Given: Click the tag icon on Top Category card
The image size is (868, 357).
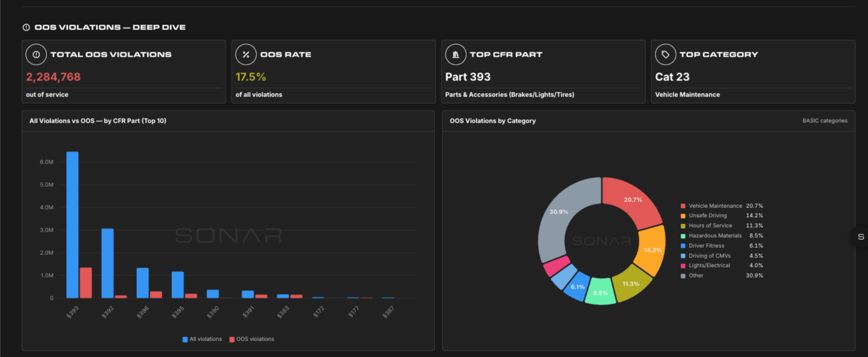Looking at the screenshot, I should pyautogui.click(x=665, y=54).
